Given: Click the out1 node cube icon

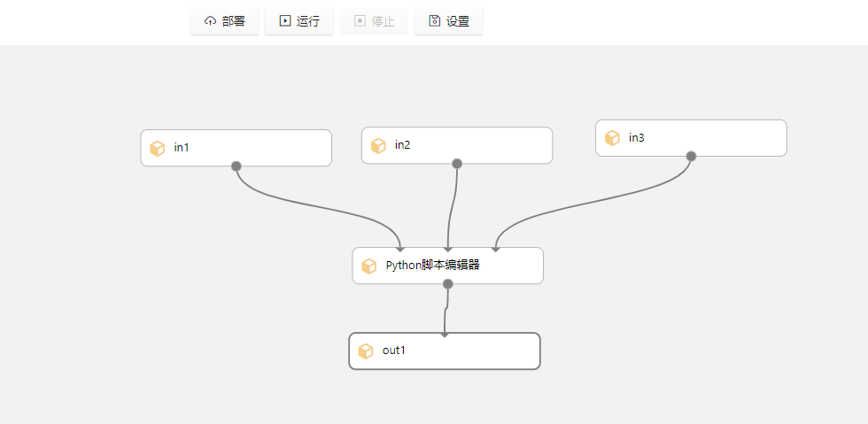Looking at the screenshot, I should tap(366, 351).
